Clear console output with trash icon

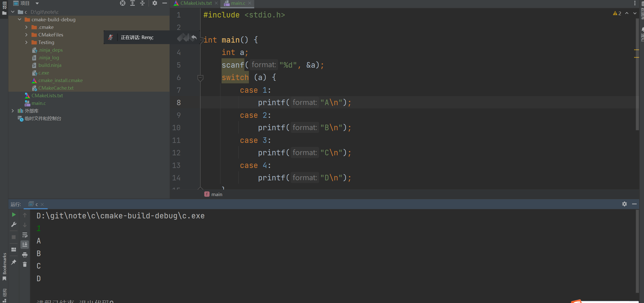25,264
